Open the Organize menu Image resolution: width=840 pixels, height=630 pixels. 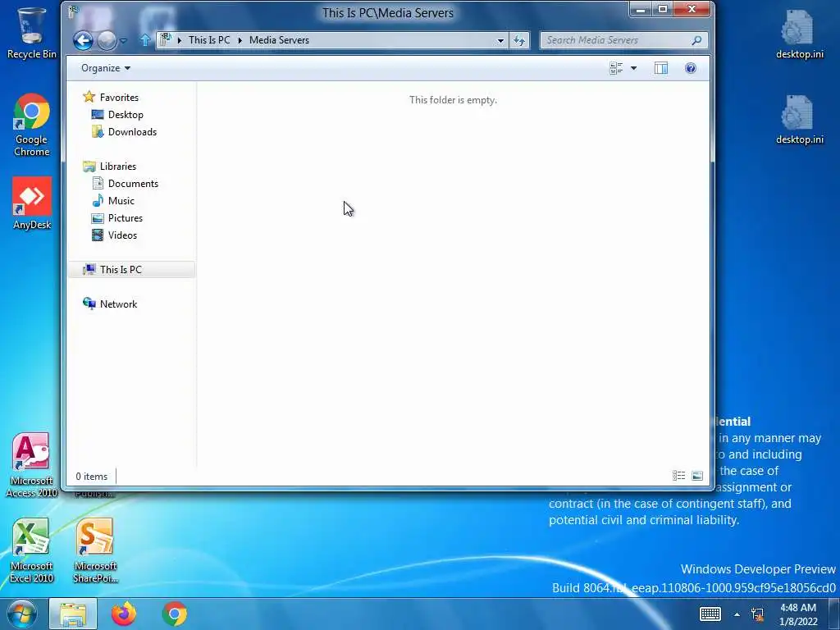click(x=106, y=68)
